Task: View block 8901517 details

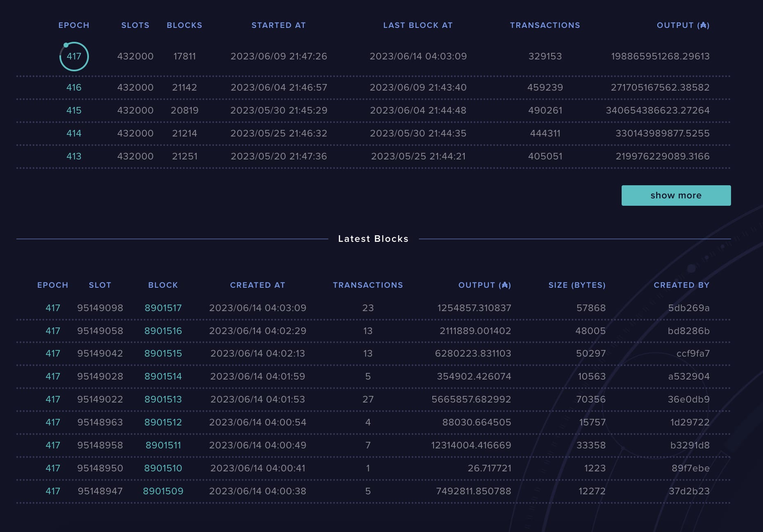Action: pos(163,308)
